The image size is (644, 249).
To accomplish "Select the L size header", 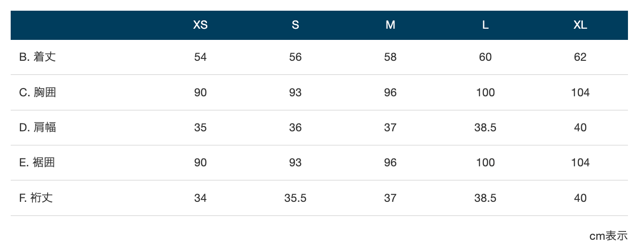I will [485, 25].
